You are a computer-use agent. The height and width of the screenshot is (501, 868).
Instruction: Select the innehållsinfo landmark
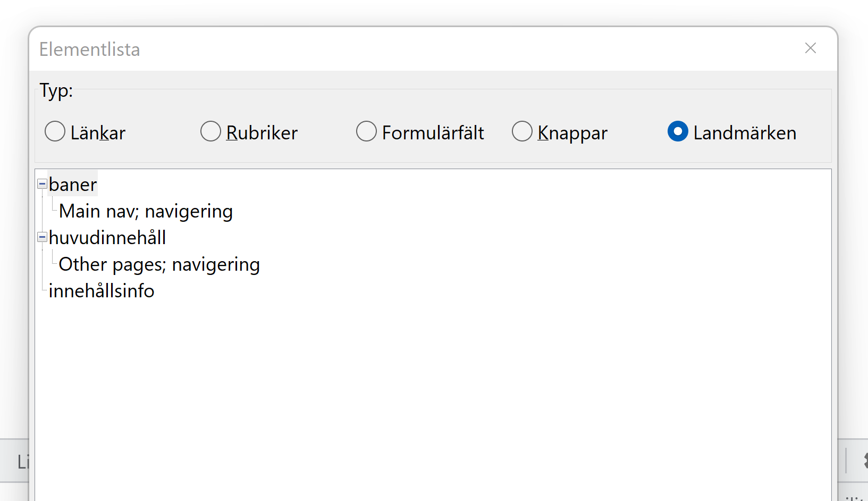tap(102, 291)
